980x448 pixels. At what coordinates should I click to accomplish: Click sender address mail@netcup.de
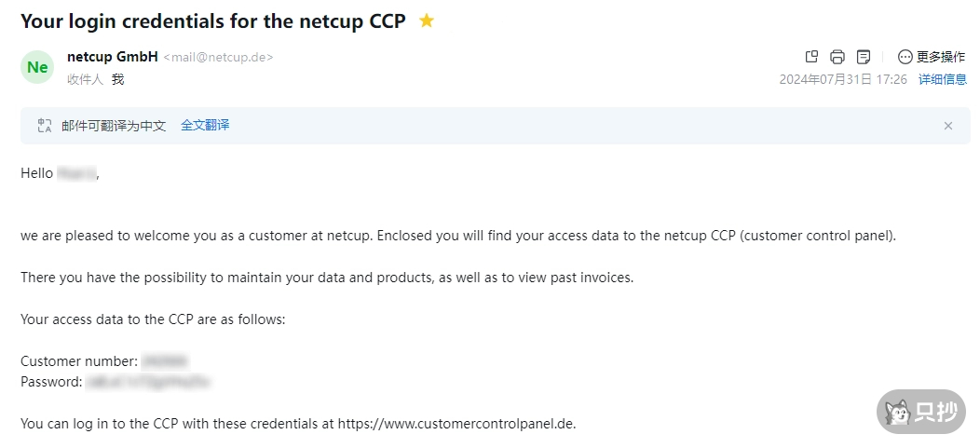point(218,58)
